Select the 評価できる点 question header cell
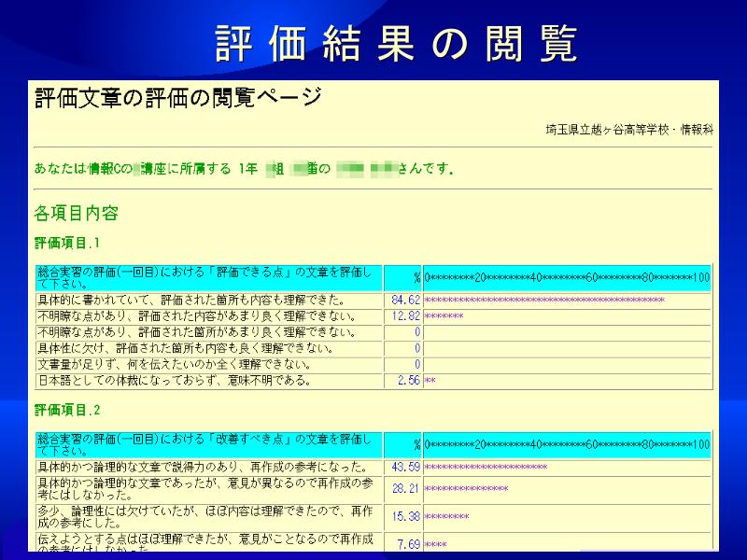Image resolution: width=747 pixels, height=560 pixels. 208,277
